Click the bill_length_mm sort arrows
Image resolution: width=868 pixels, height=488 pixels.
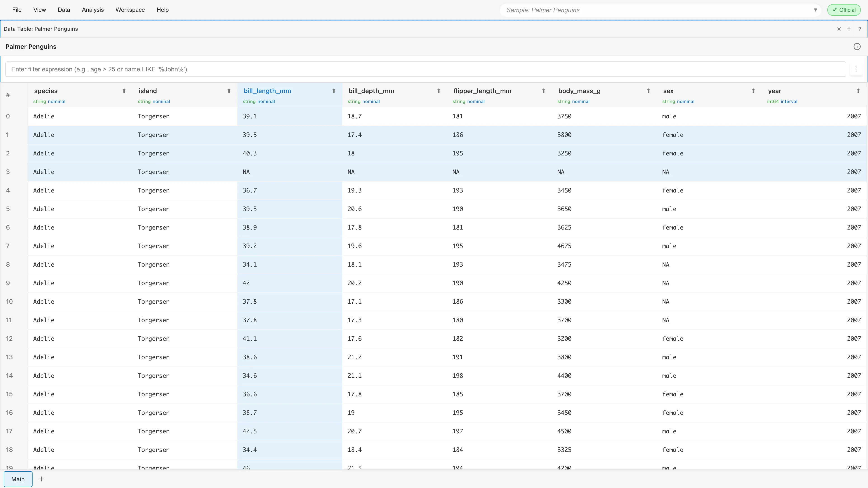334,91
